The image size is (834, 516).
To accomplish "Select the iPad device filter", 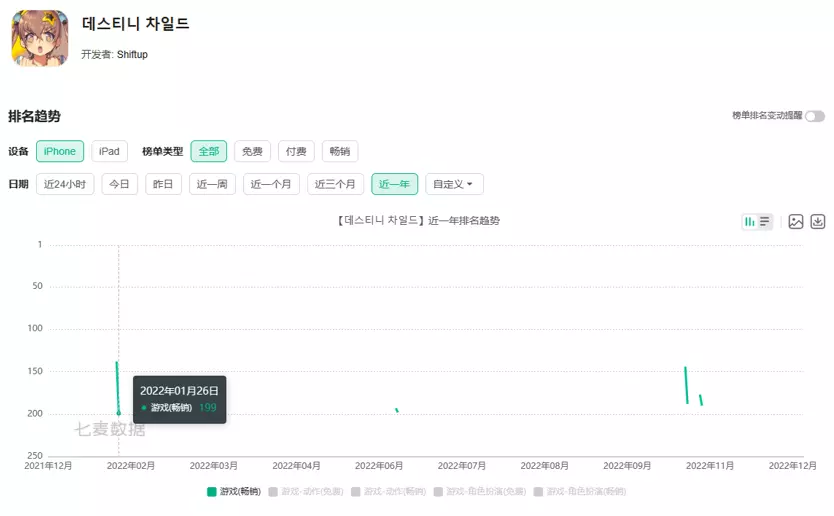I will point(109,151).
